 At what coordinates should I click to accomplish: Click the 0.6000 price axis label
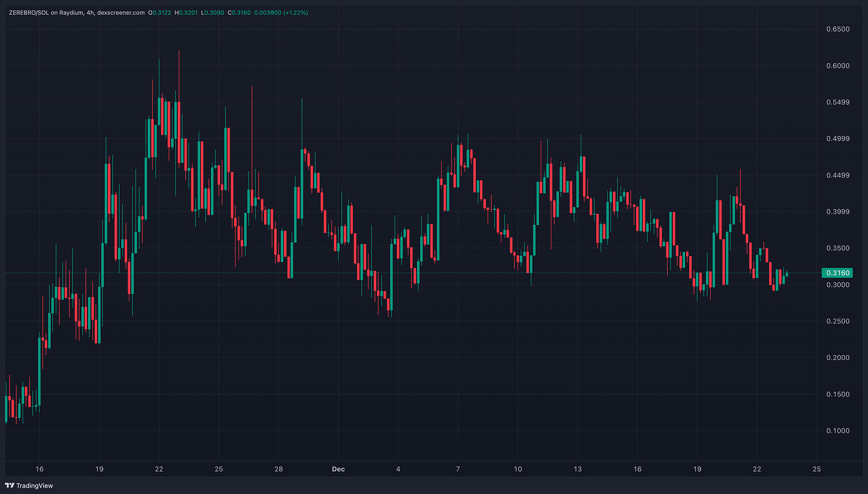[x=838, y=66]
